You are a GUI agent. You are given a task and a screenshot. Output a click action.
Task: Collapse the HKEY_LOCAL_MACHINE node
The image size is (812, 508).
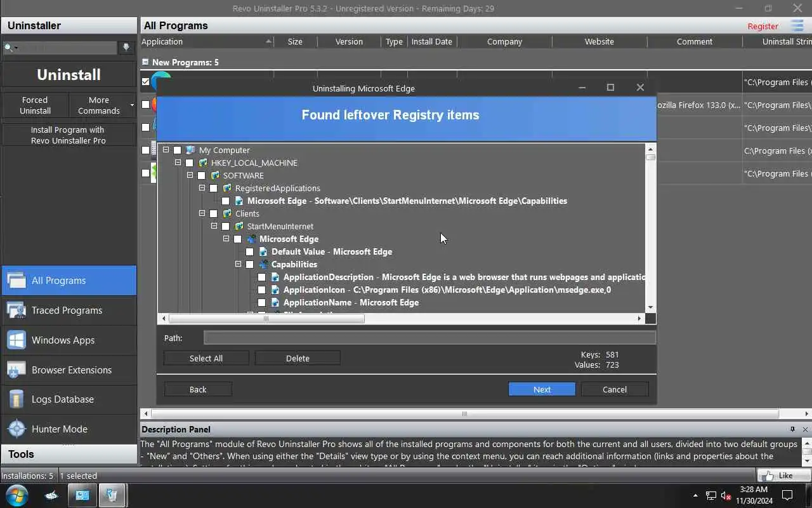tap(178, 163)
